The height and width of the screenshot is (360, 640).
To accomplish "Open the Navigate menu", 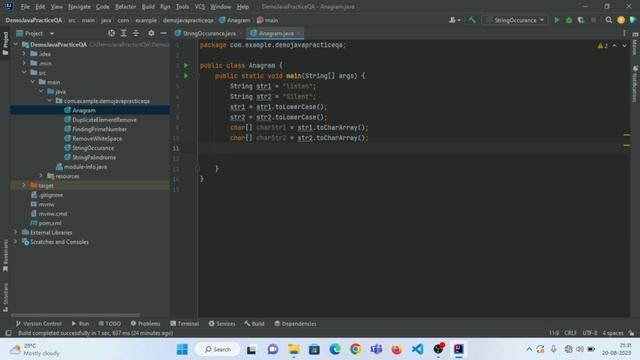I will point(79,7).
